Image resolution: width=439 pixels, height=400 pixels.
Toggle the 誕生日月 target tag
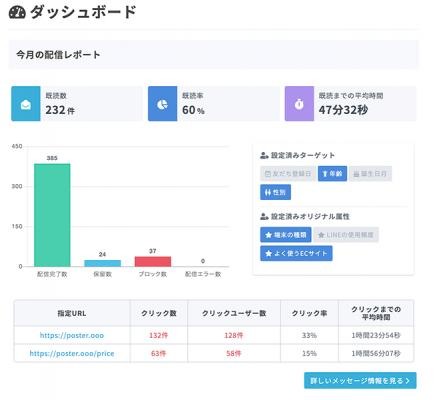370,174
